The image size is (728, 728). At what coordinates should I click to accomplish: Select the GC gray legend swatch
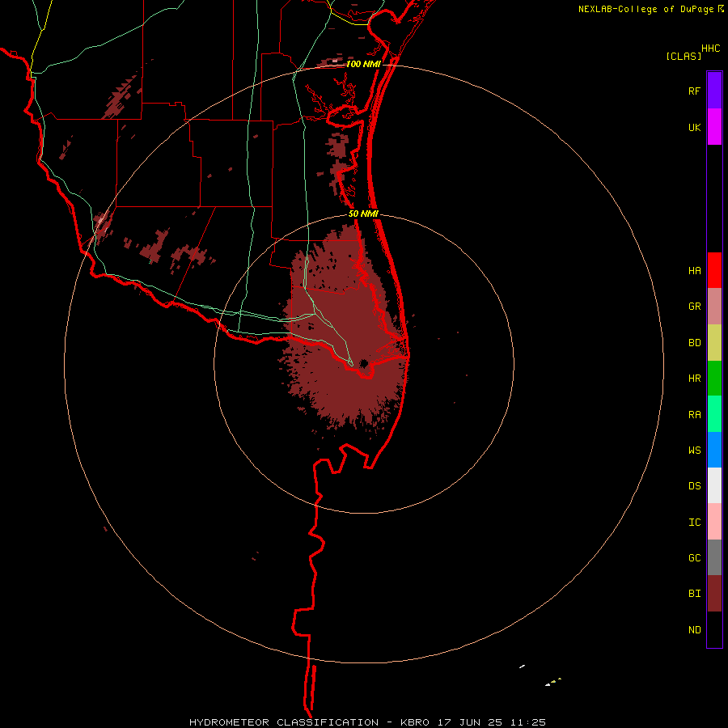(x=714, y=557)
